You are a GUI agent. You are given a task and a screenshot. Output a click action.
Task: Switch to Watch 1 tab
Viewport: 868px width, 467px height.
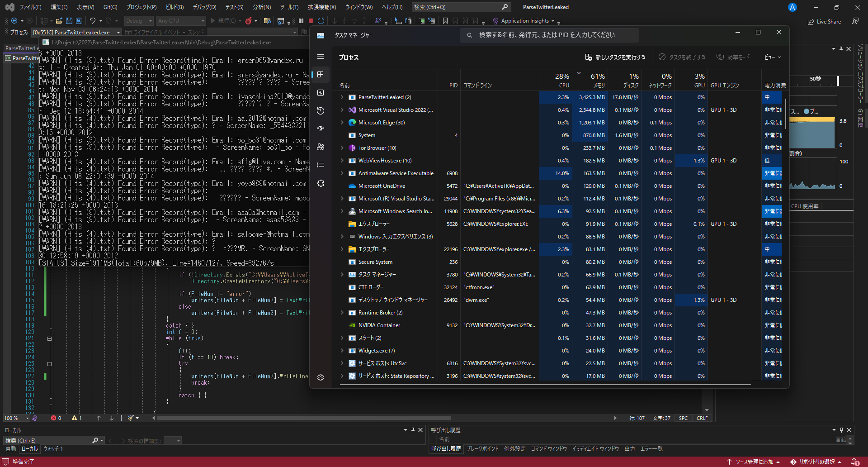(x=53, y=449)
